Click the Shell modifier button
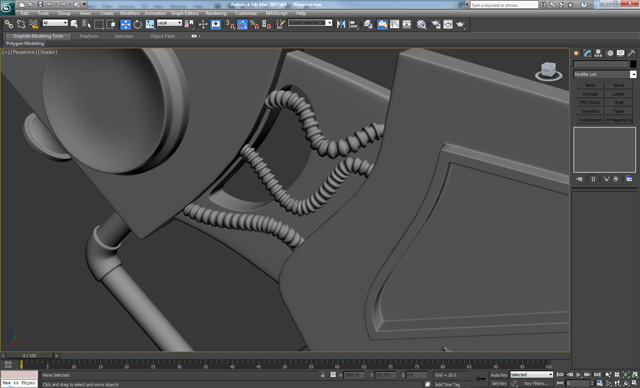 (x=619, y=102)
